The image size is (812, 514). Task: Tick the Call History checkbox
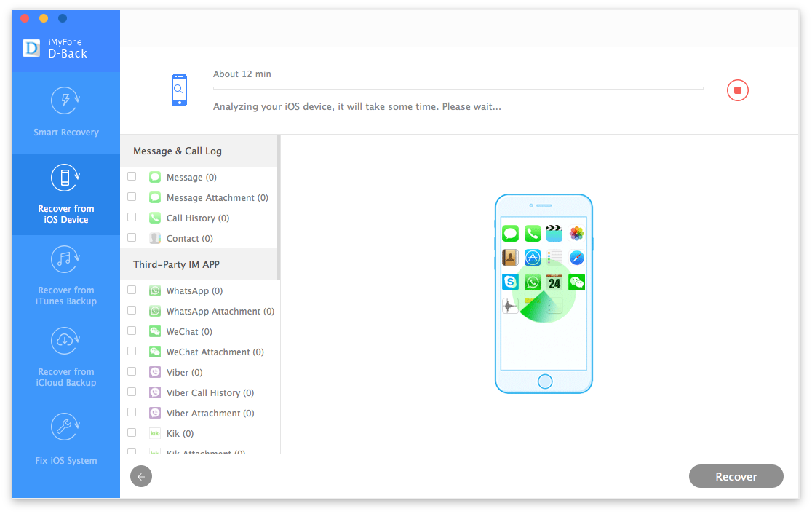coord(132,217)
